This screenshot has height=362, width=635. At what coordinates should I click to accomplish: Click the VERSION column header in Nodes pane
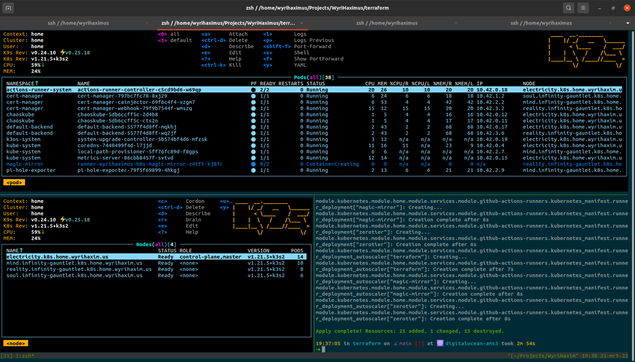click(x=258, y=251)
